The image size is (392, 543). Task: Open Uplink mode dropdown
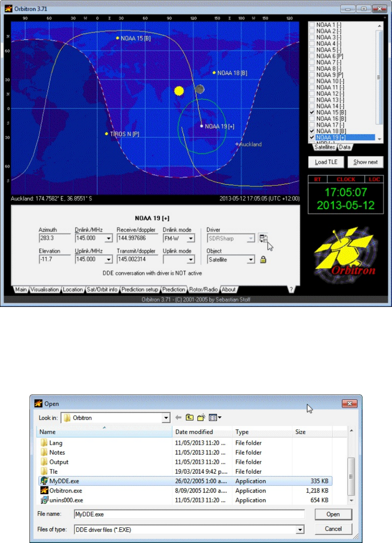click(191, 259)
